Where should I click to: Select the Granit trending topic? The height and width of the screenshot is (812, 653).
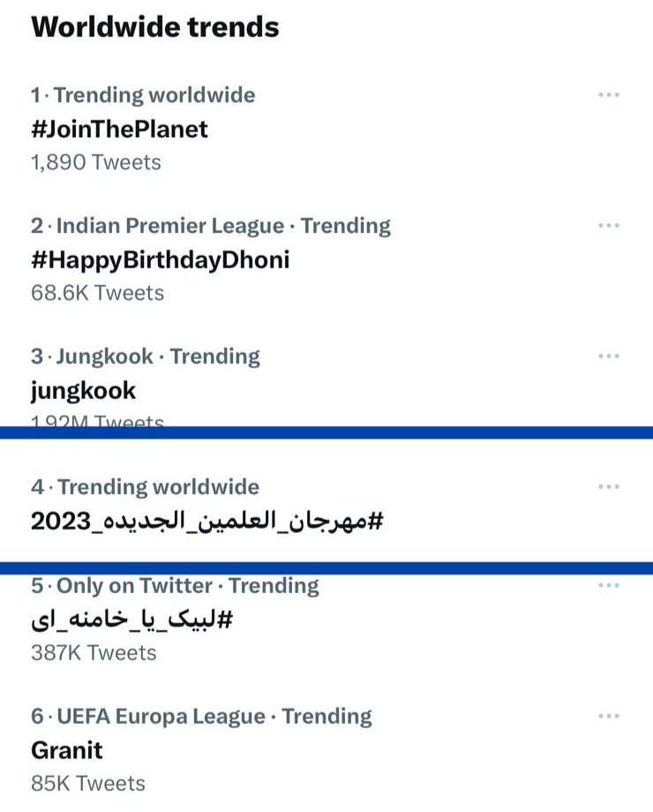tap(67, 750)
